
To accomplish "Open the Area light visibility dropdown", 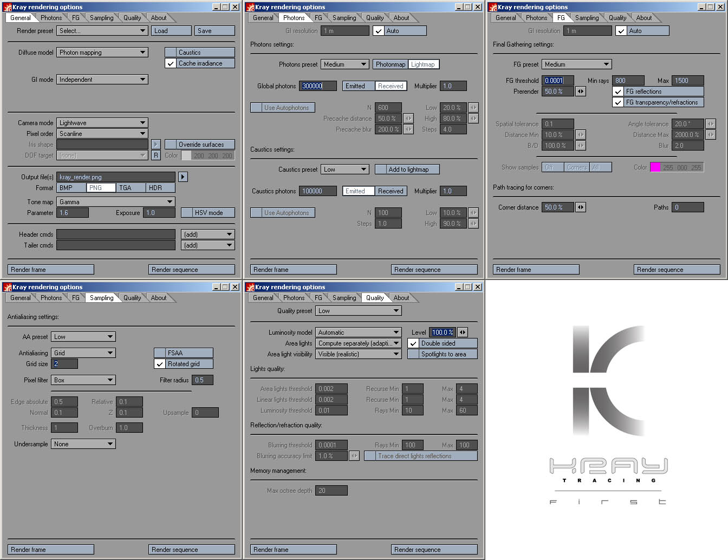I will click(359, 354).
